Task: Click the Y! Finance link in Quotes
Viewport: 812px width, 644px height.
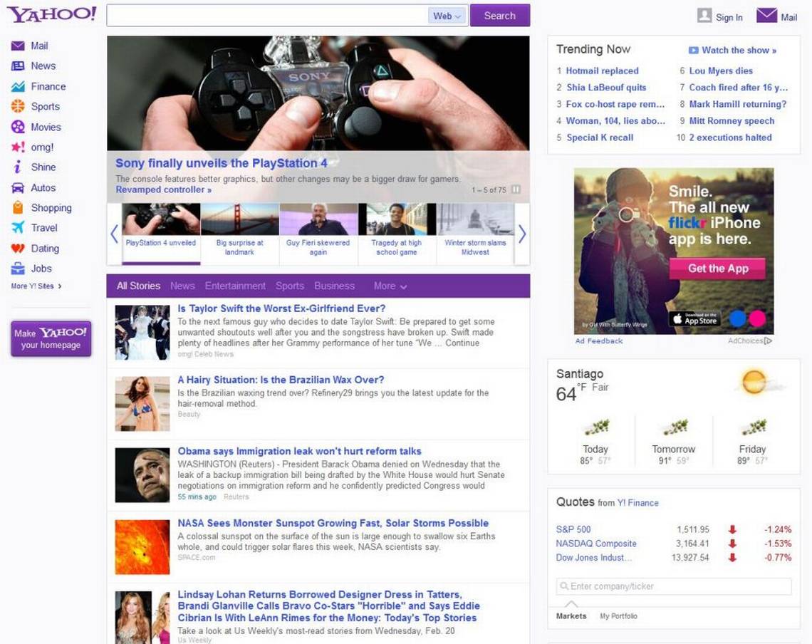Action: [x=637, y=502]
